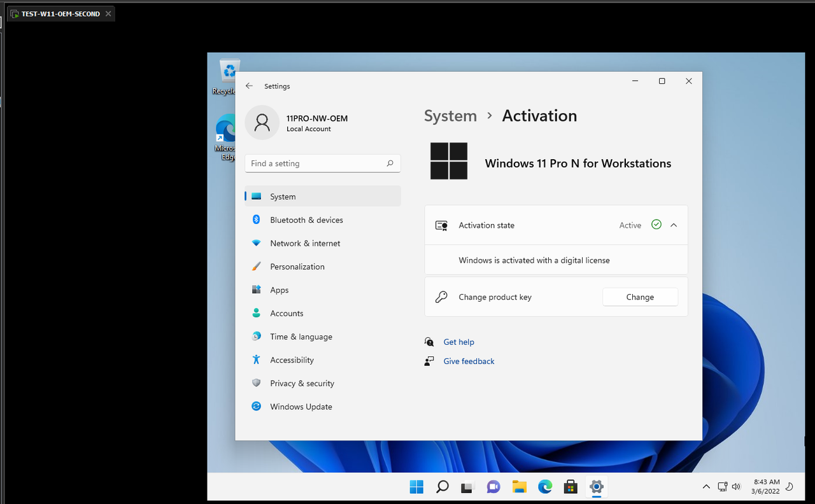Click the green Active checkmark icon
This screenshot has height=504, width=815.
[x=656, y=225]
